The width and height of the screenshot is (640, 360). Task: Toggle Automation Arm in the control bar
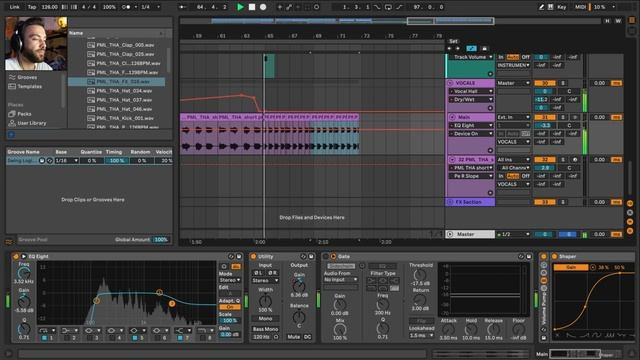pyautogui.click(x=289, y=7)
